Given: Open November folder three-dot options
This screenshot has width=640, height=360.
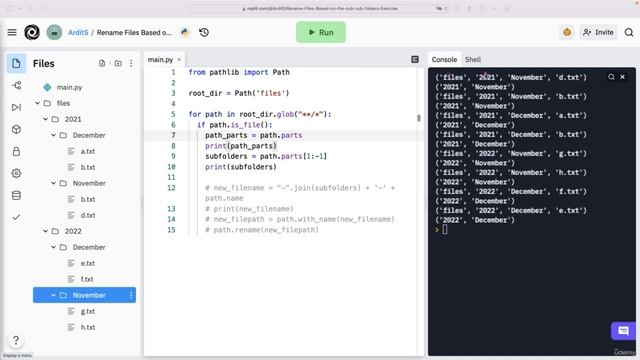Looking at the screenshot, I should click(131, 295).
